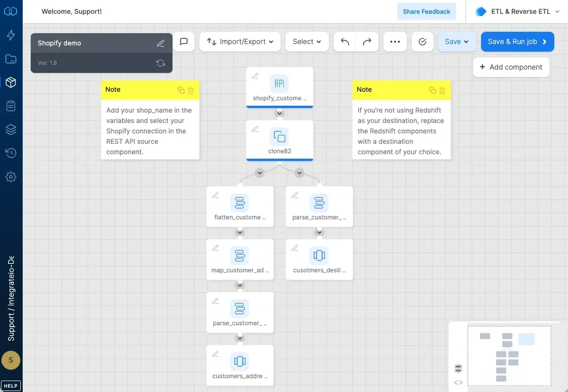Image resolution: width=568 pixels, height=392 pixels.
Task: Toggle the code view with the <> icon near minimap
Action: (x=458, y=382)
